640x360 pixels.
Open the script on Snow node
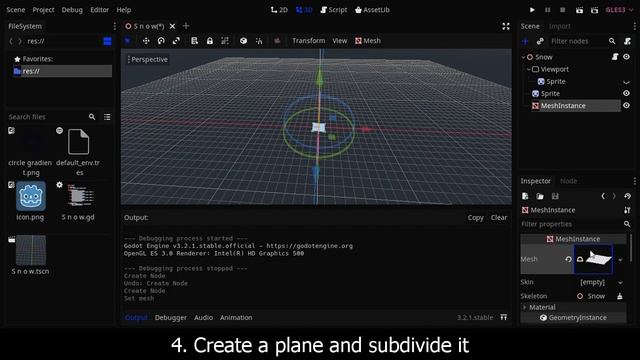point(615,57)
